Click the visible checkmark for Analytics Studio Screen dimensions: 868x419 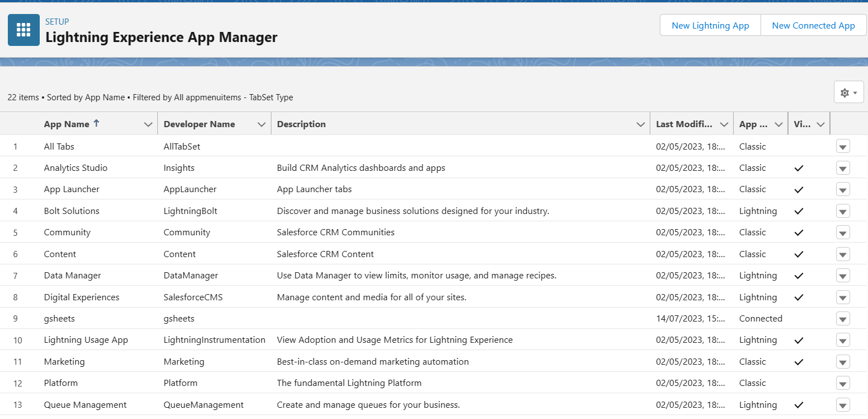click(x=799, y=168)
